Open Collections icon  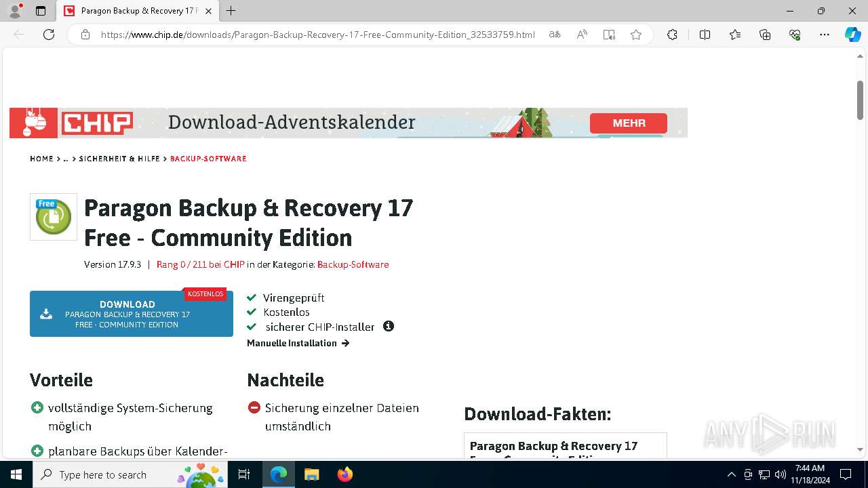[765, 35]
